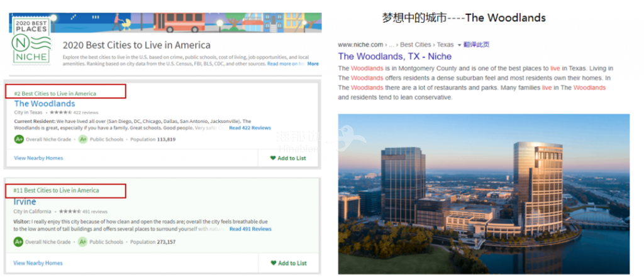View Nearby Homes for The Woodlands

pyautogui.click(x=38, y=158)
